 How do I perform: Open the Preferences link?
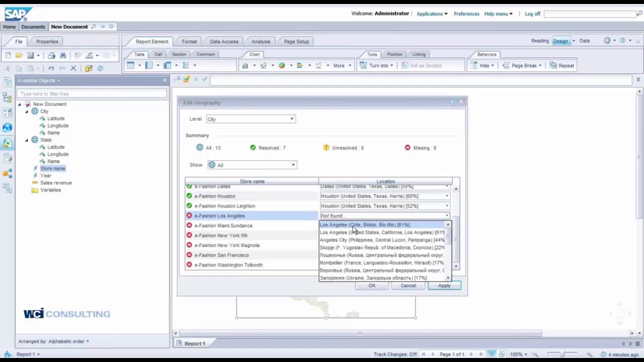466,14
